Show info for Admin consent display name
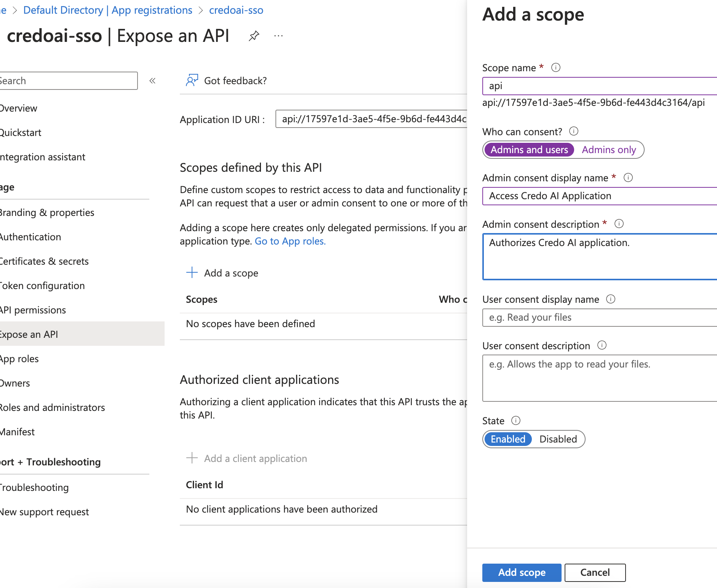 click(628, 177)
